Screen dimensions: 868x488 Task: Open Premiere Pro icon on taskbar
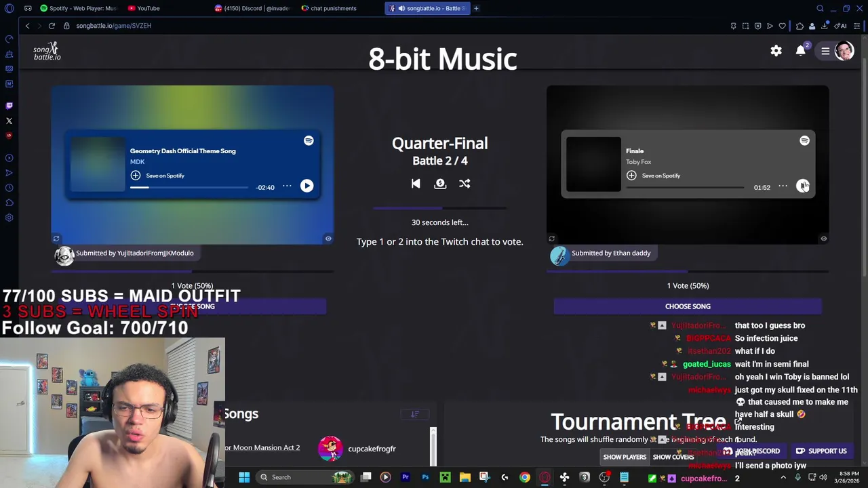pos(406,477)
